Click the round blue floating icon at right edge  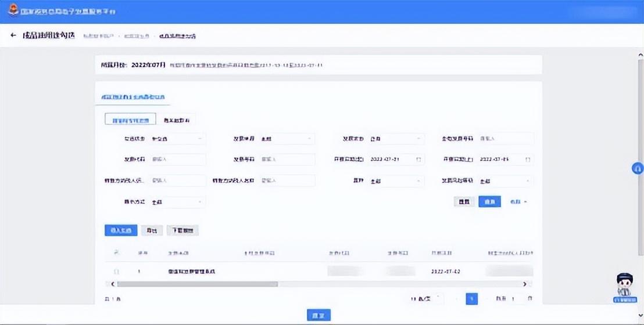click(638, 168)
